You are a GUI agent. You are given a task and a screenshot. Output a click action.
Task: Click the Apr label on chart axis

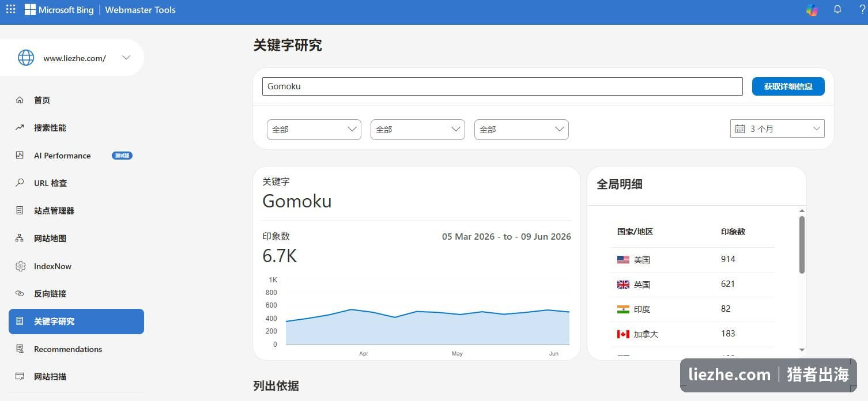pyautogui.click(x=364, y=354)
